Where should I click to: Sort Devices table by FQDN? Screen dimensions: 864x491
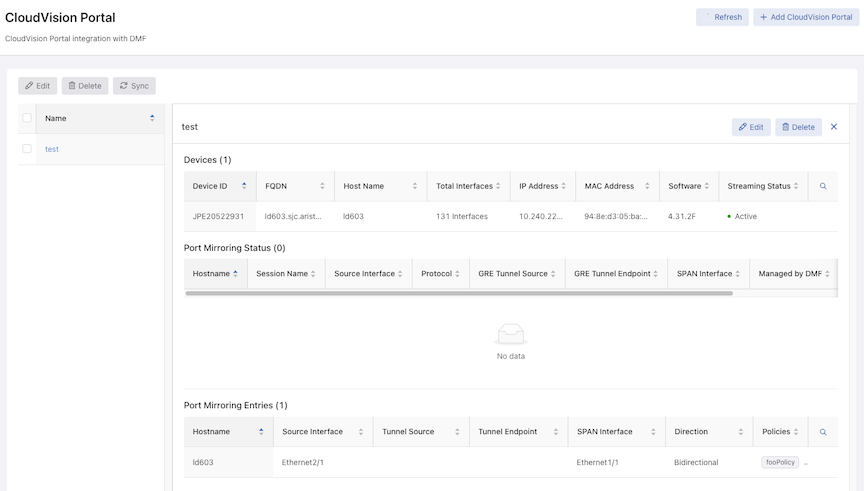tap(295, 186)
